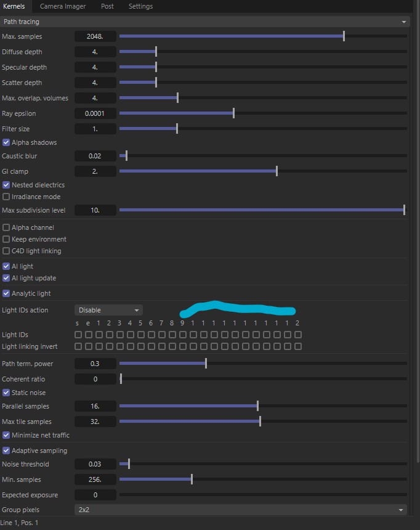
Task: Switch to the Kernels tab
Action: point(14,6)
